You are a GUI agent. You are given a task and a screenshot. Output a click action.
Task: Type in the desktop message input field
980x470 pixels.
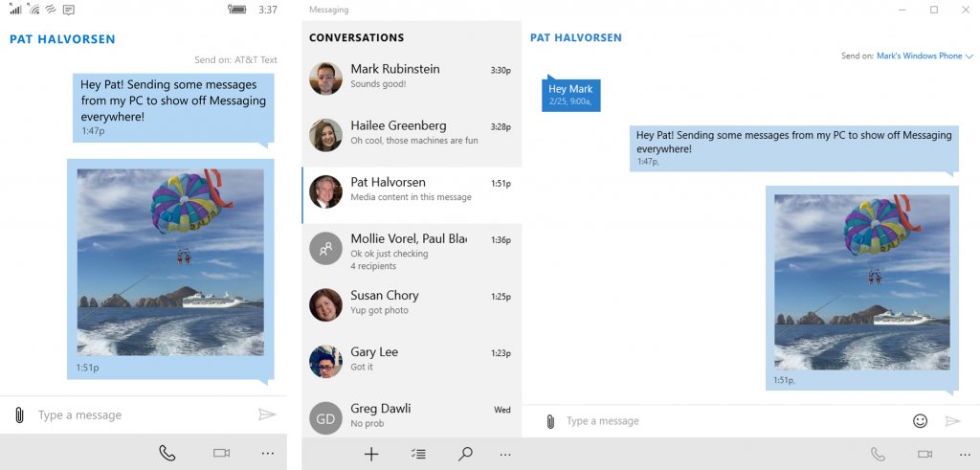(727, 421)
